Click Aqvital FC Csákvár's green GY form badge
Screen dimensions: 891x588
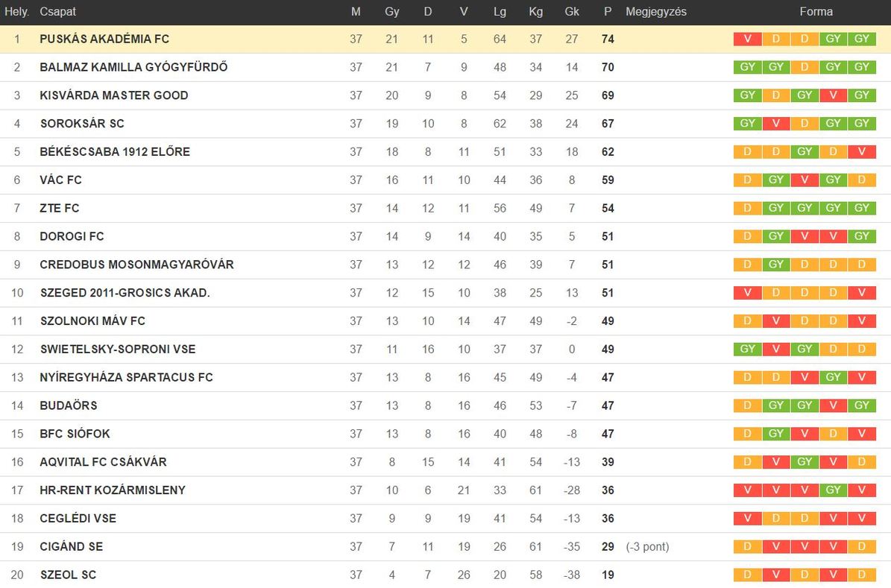click(804, 462)
